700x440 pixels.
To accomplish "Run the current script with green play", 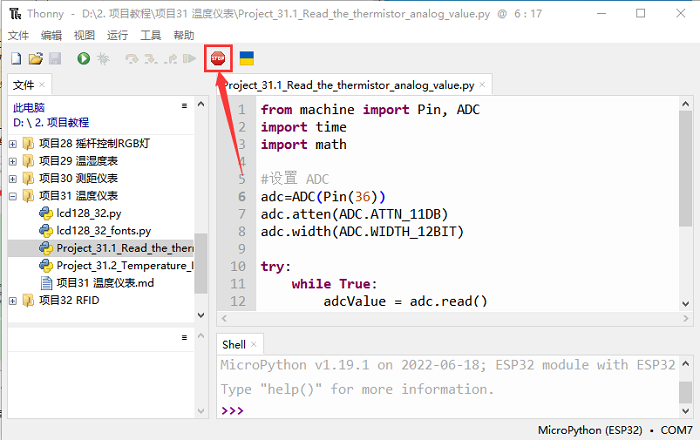I will pyautogui.click(x=83, y=60).
